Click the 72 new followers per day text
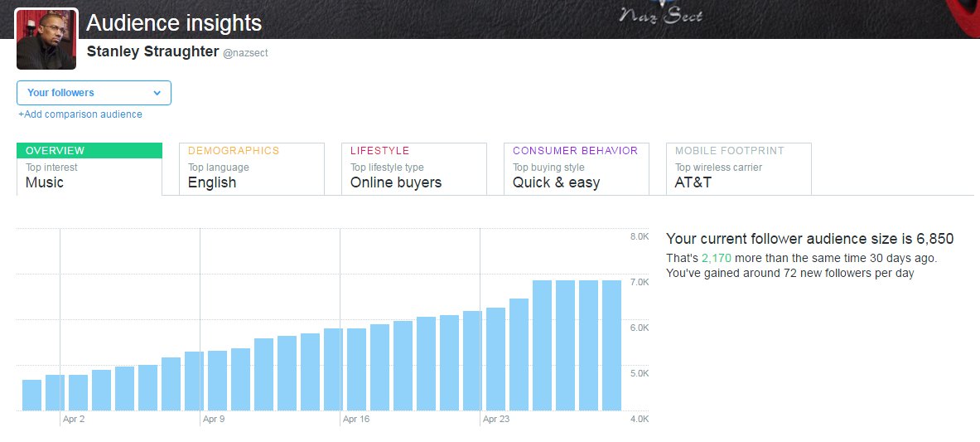The height and width of the screenshot is (442, 980). click(x=790, y=273)
